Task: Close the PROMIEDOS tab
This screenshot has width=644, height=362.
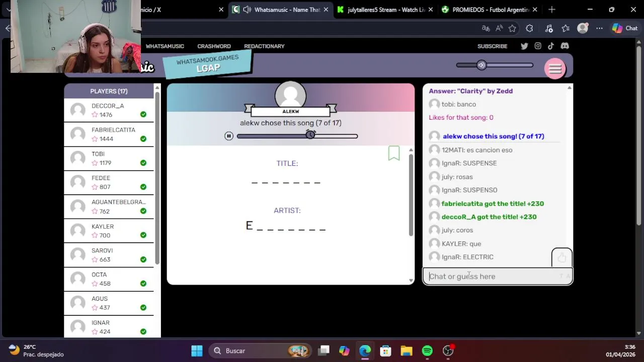Action: click(x=534, y=10)
